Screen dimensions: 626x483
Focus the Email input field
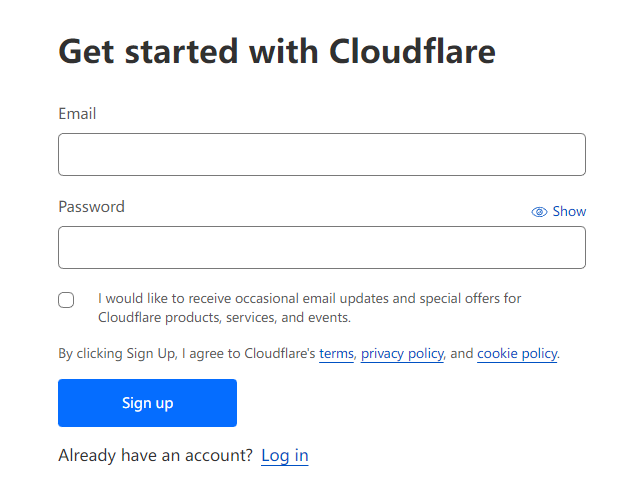tap(321, 155)
